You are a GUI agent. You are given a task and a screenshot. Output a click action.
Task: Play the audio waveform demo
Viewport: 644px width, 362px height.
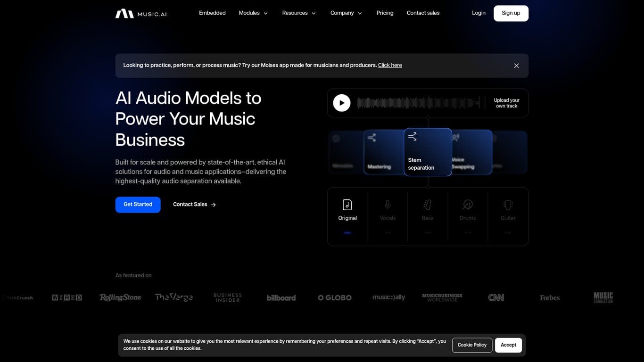click(341, 102)
